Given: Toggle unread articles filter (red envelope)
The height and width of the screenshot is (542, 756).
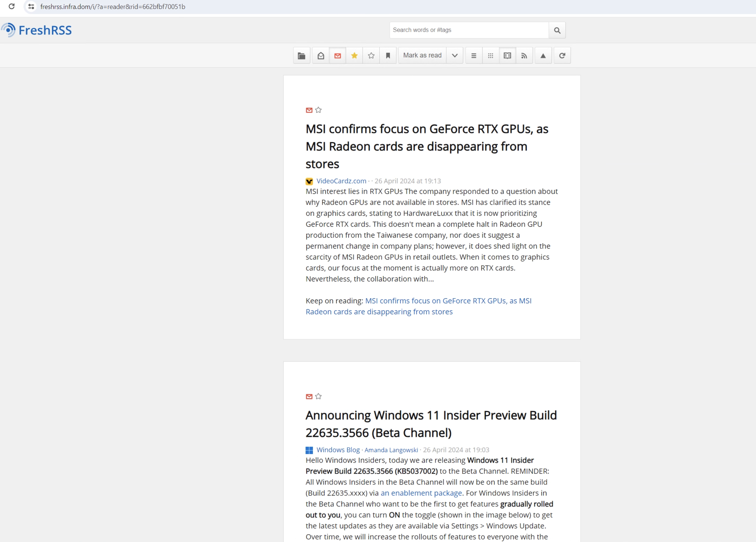Looking at the screenshot, I should point(337,56).
